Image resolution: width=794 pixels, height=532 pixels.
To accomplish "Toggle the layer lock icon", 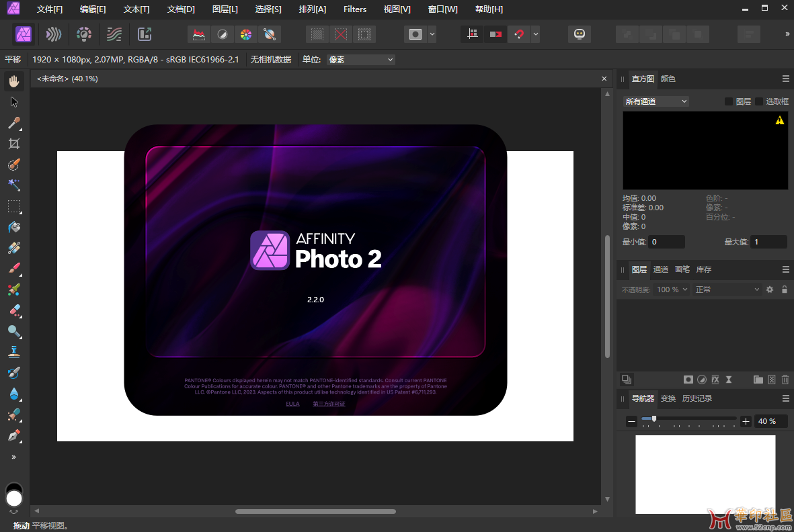I will pos(784,290).
